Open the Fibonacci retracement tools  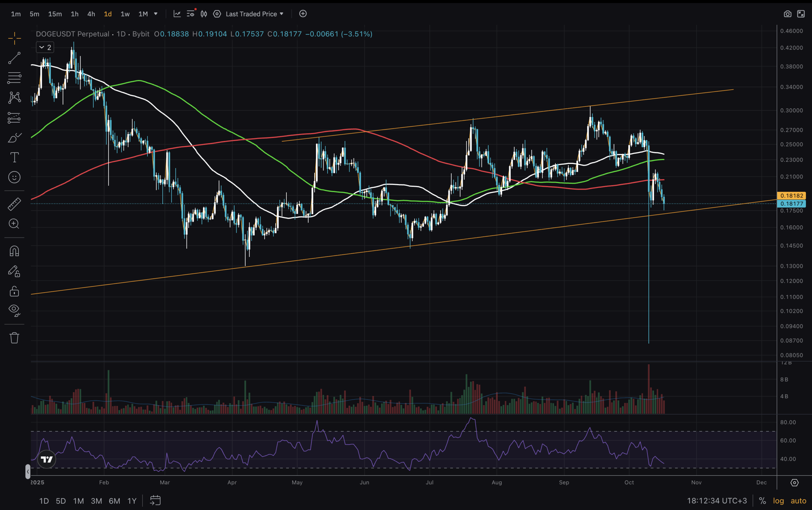14,78
